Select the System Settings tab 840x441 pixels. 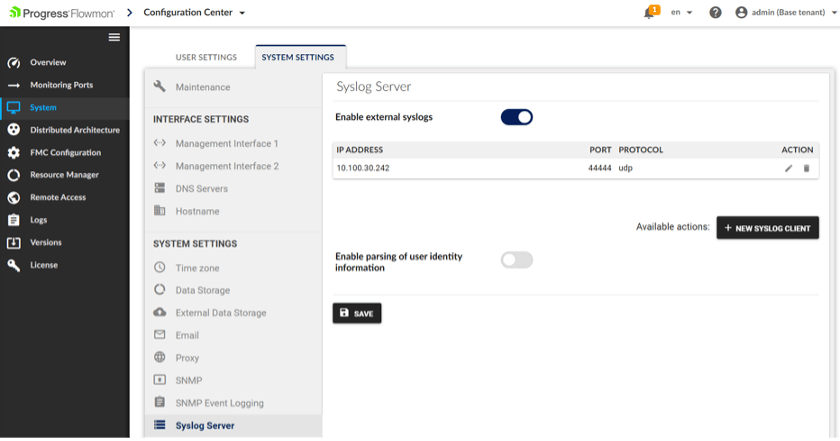298,57
